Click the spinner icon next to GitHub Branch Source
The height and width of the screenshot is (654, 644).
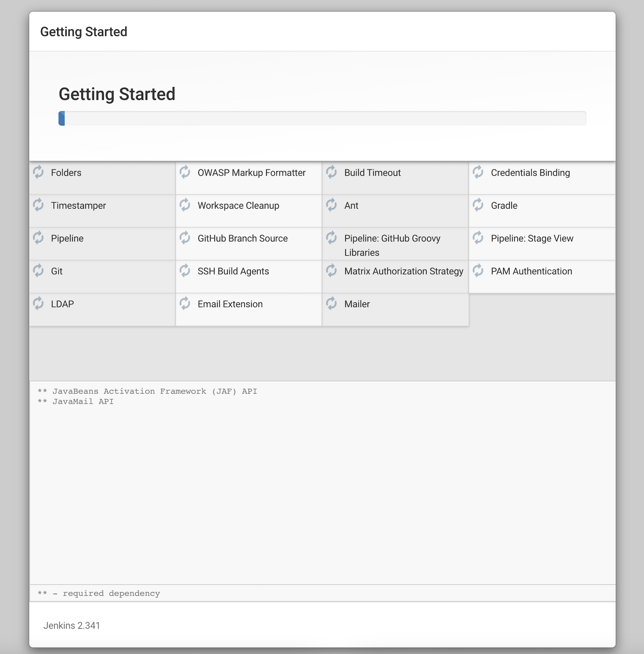[185, 238]
